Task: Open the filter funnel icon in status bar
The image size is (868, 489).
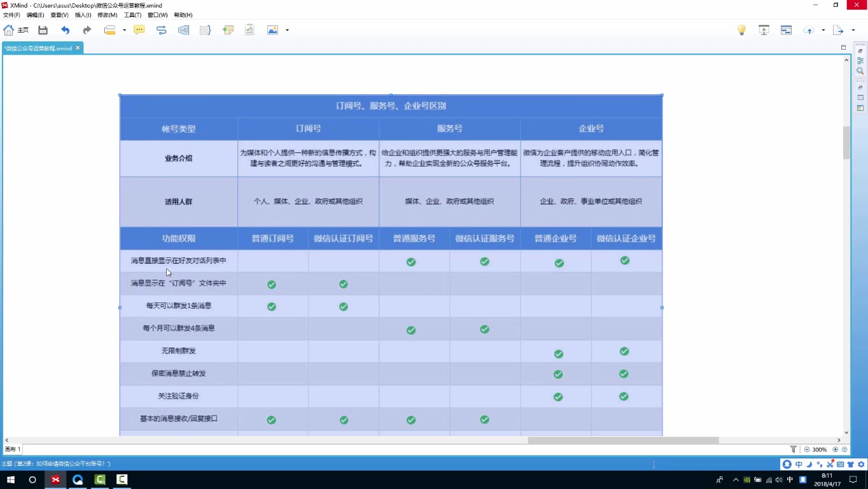Action: (793, 450)
